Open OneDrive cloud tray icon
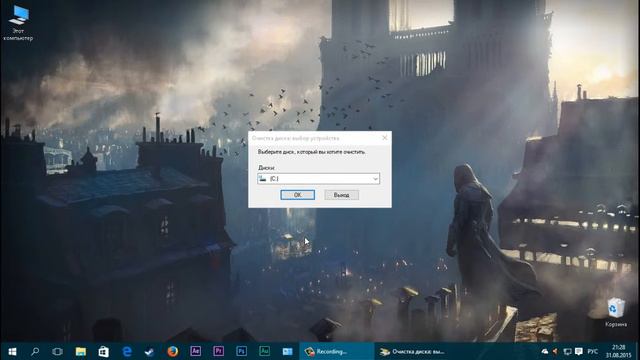This screenshot has height=360, width=640. point(544,351)
